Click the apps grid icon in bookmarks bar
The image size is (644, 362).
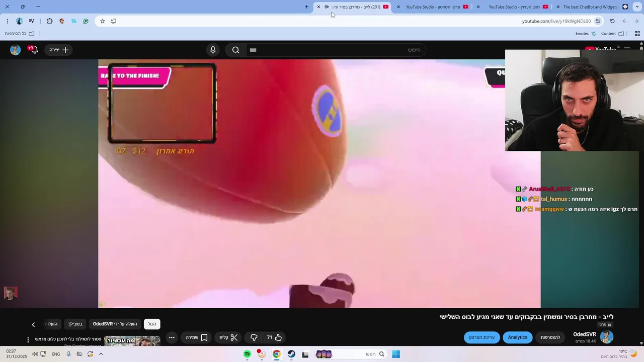(637, 34)
